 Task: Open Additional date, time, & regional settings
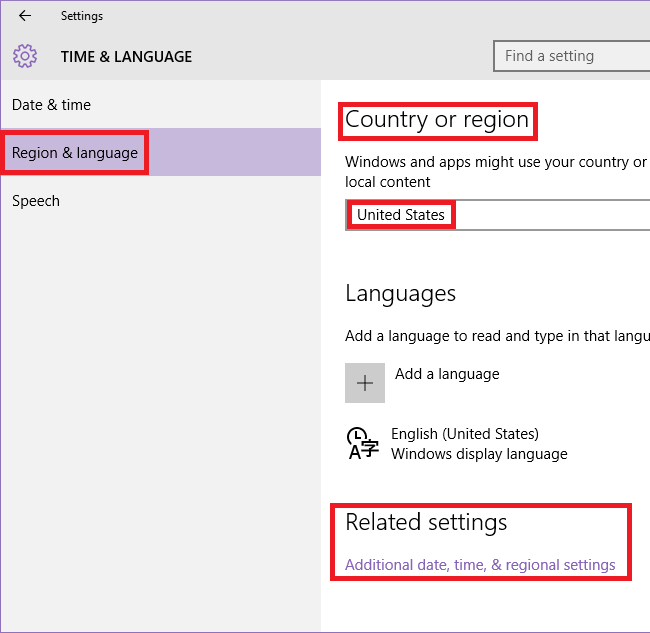(x=480, y=565)
